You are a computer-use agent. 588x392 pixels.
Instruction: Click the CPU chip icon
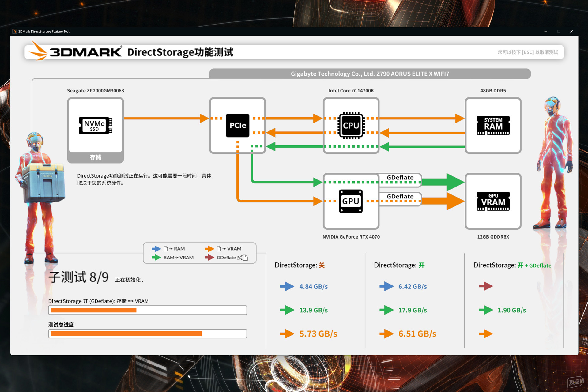[x=351, y=125]
